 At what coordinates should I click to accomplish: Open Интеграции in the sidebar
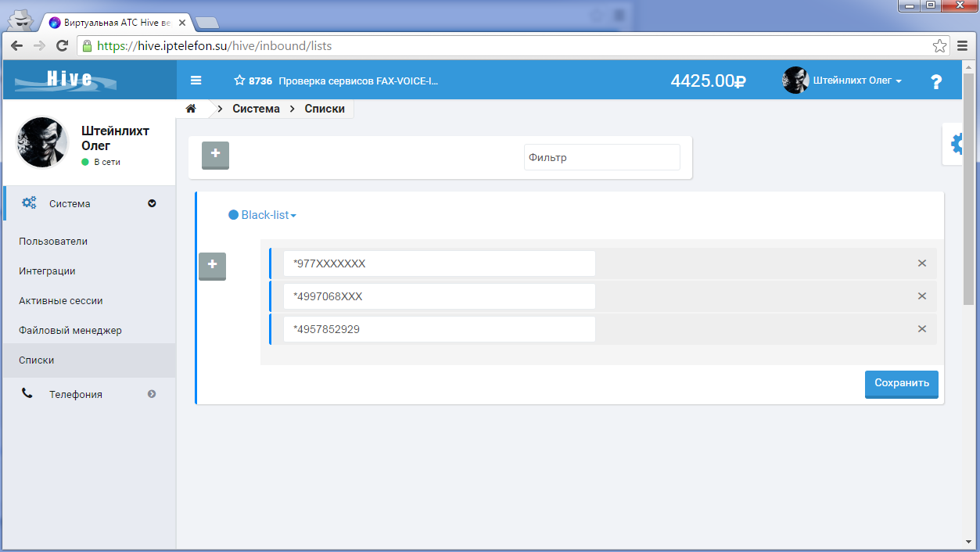click(x=47, y=271)
